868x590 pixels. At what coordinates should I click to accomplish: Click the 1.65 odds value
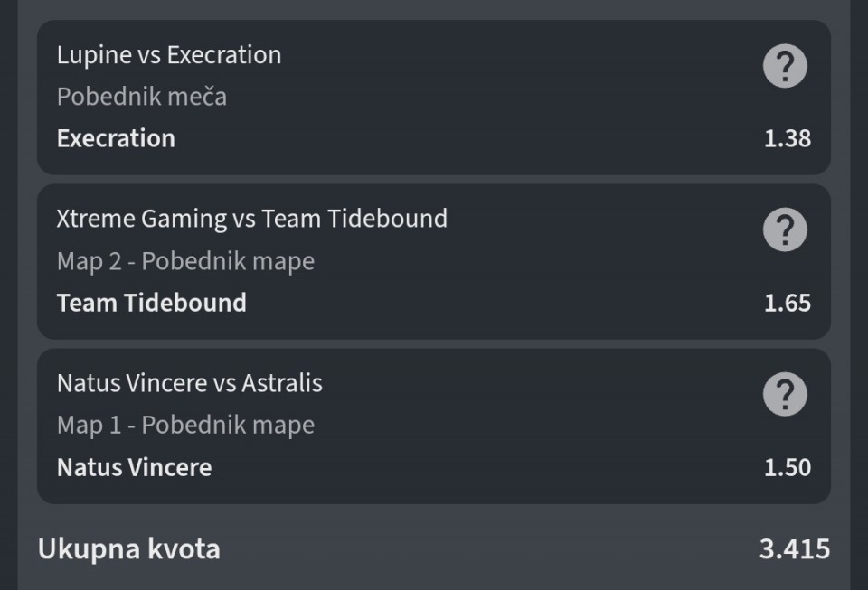click(x=788, y=303)
